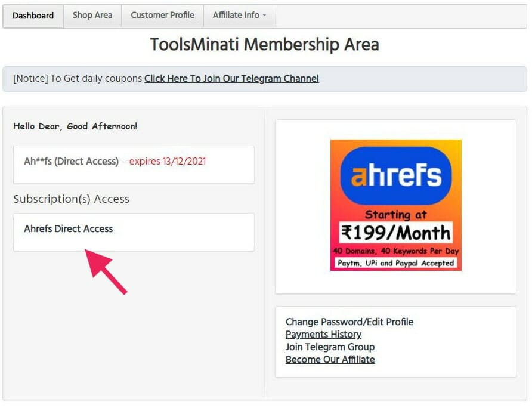Select the 'expires 13/12/2021' text
The width and height of the screenshot is (532, 411).
point(168,161)
